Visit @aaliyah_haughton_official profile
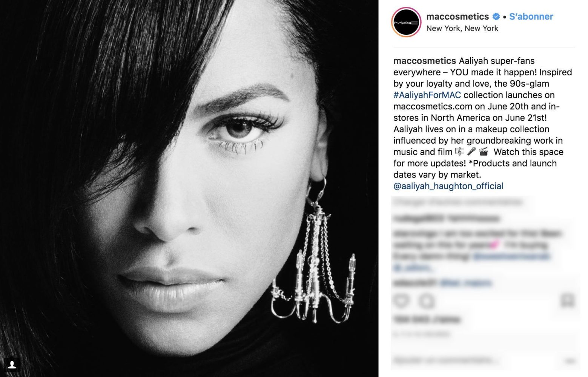Screen dimensions: 588x377 pyautogui.click(x=448, y=186)
